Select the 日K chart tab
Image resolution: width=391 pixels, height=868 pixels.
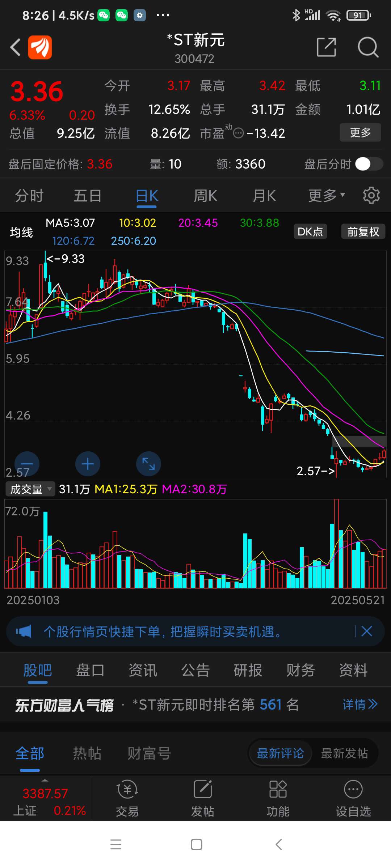(147, 196)
